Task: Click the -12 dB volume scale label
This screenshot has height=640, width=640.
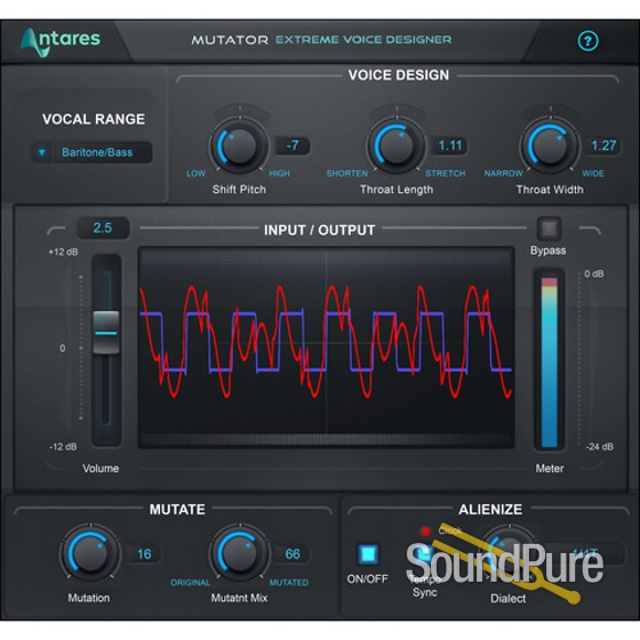Action: 63,447
